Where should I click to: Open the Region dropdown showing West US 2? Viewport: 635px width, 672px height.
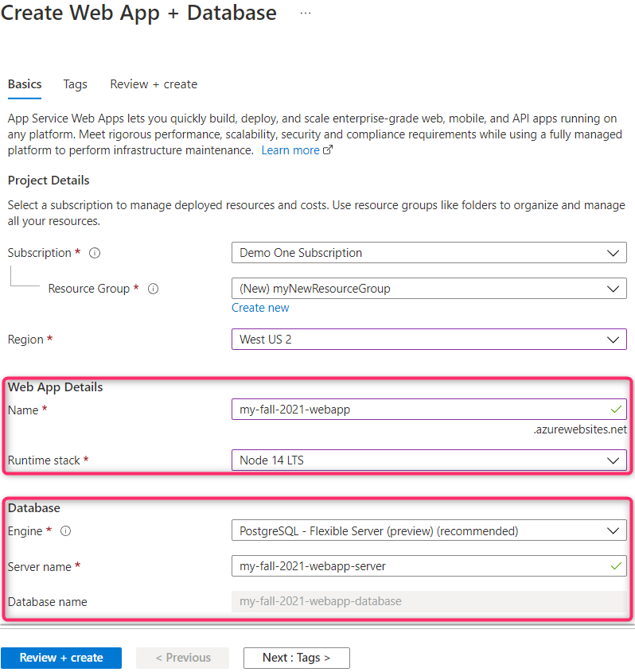[x=429, y=340]
